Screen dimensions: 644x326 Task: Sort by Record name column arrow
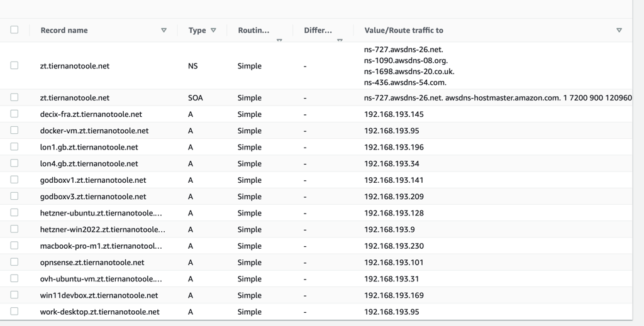[x=164, y=30]
